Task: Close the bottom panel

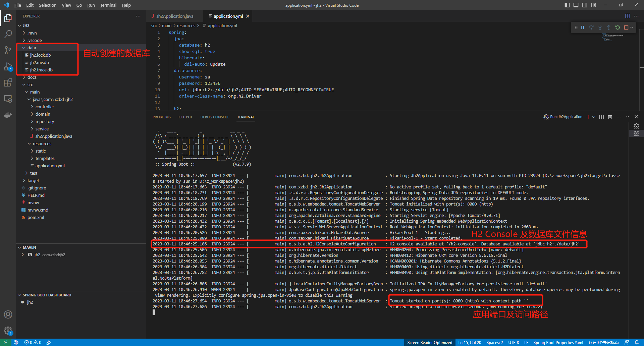Action: (636, 117)
